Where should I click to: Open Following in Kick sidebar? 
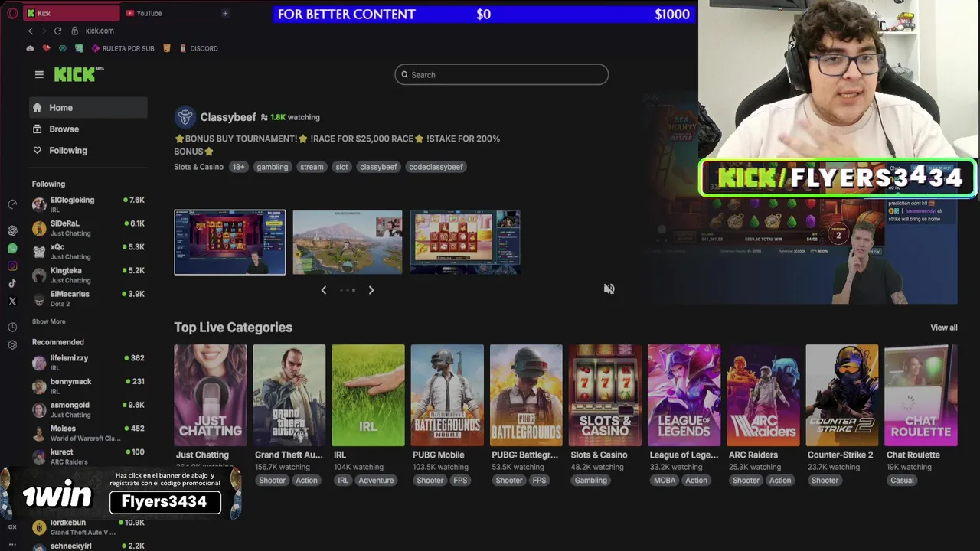click(88, 151)
